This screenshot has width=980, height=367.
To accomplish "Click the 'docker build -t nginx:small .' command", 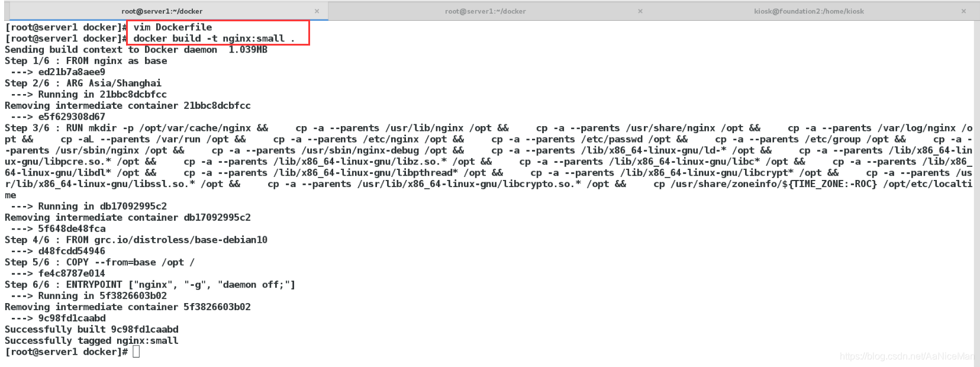I will 214,38.
